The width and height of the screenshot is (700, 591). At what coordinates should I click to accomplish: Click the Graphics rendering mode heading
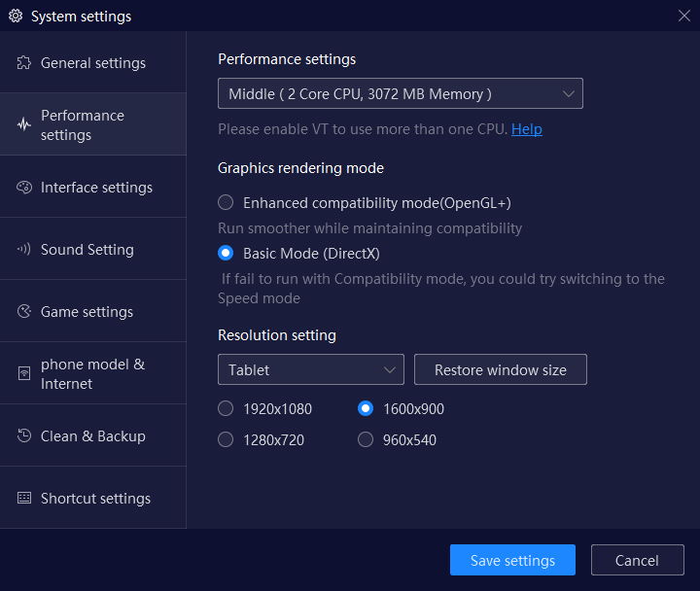tap(300, 168)
